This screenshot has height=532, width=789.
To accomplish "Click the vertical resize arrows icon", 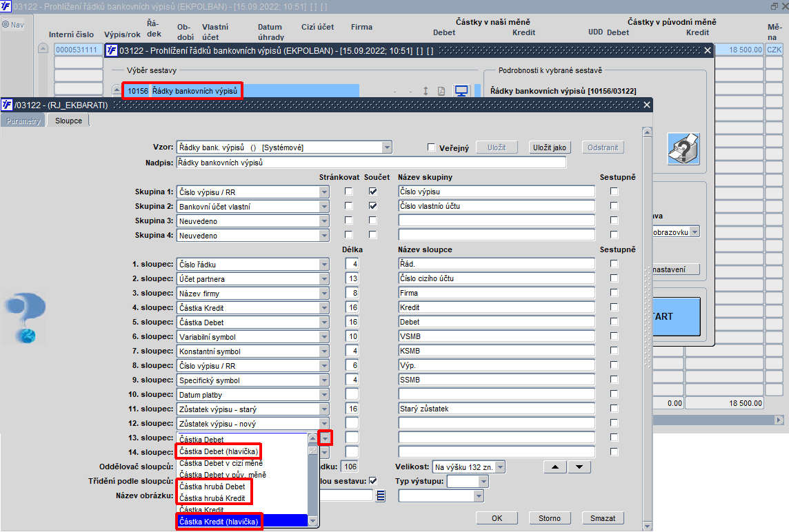I will 426,92.
